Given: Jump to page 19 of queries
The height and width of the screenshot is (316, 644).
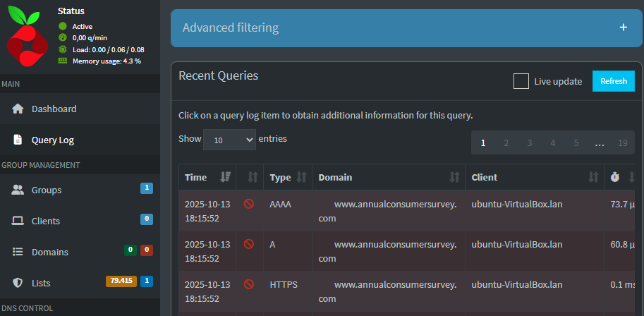Looking at the screenshot, I should [622, 142].
